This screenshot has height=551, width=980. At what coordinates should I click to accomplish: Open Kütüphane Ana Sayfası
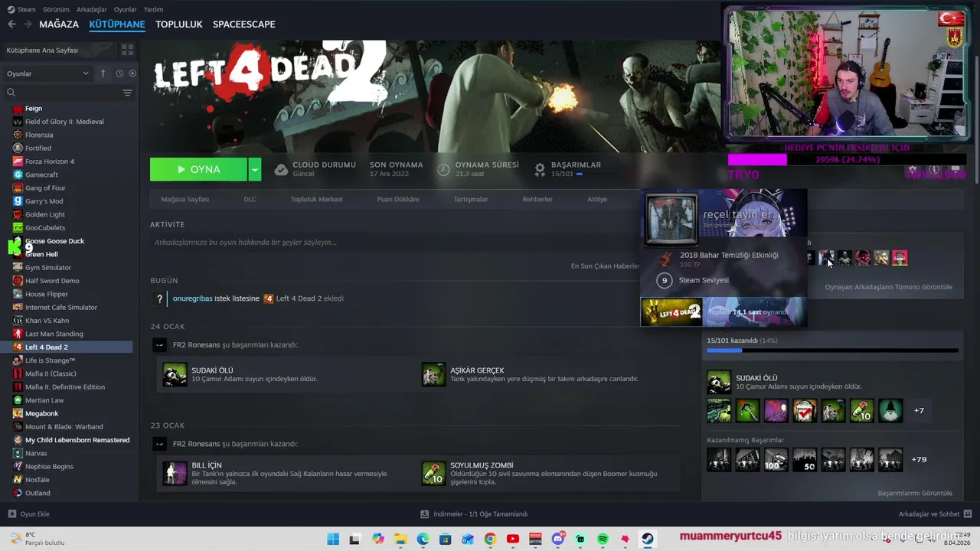coord(42,50)
